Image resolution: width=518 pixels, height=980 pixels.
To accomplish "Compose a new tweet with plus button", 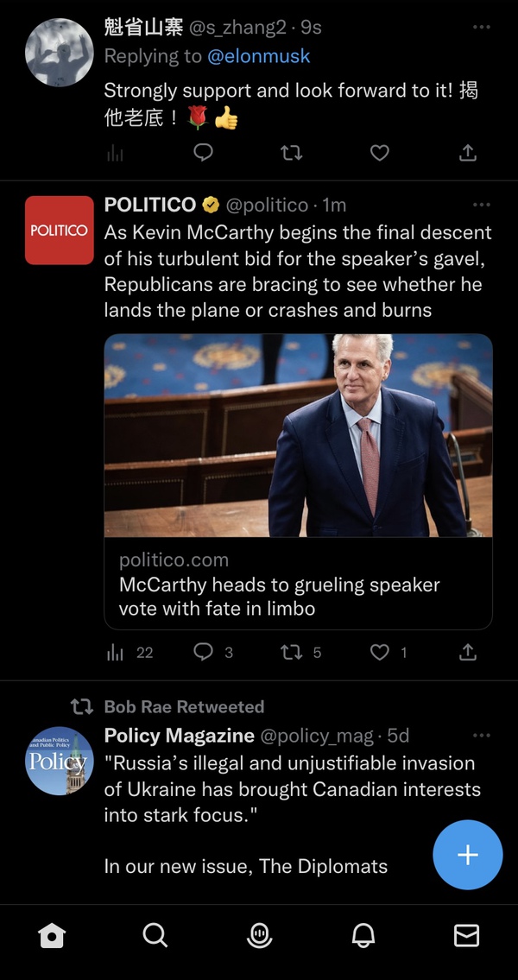I will 467,855.
